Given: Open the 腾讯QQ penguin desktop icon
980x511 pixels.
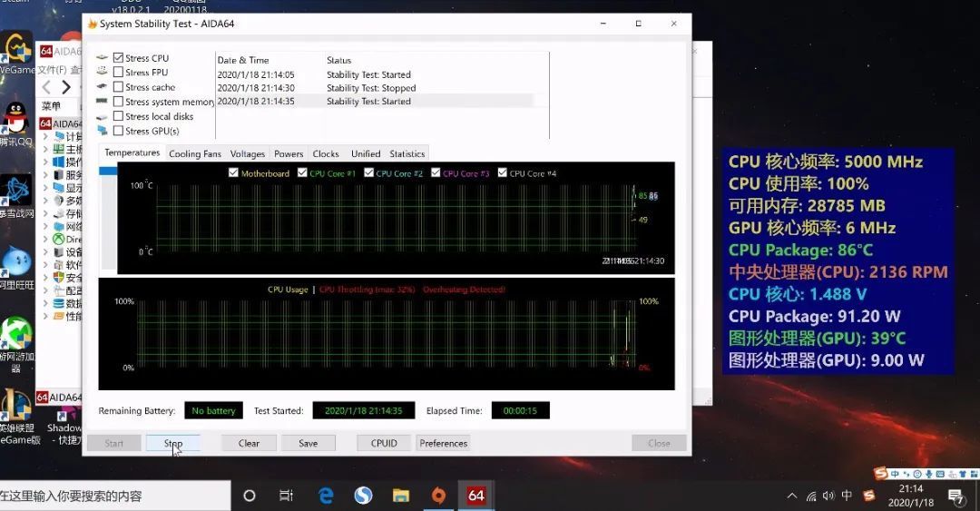Looking at the screenshot, I should click(x=16, y=123).
